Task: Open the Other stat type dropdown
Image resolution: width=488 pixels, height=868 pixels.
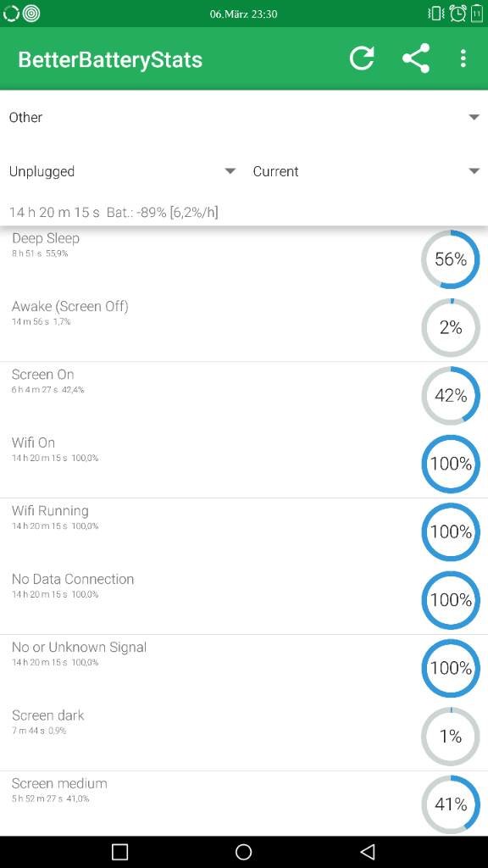Action: (244, 117)
